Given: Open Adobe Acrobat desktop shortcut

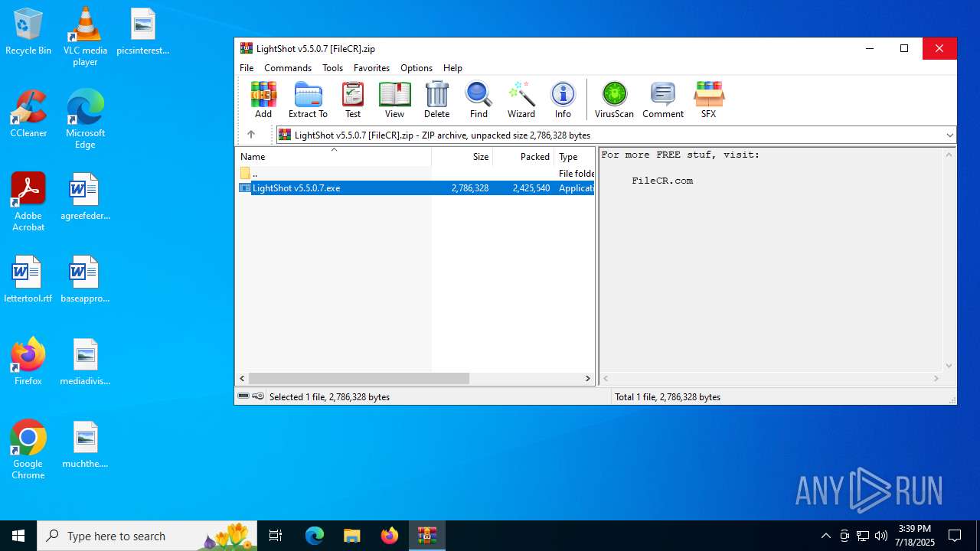Looking at the screenshot, I should pos(28,202).
